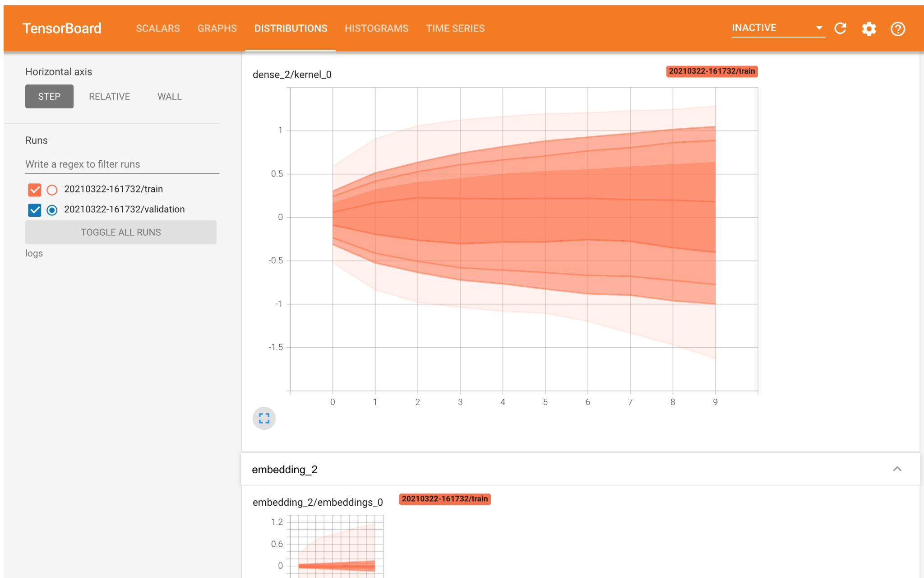The height and width of the screenshot is (578, 924).
Task: Select the train run radio button
Action: click(52, 189)
